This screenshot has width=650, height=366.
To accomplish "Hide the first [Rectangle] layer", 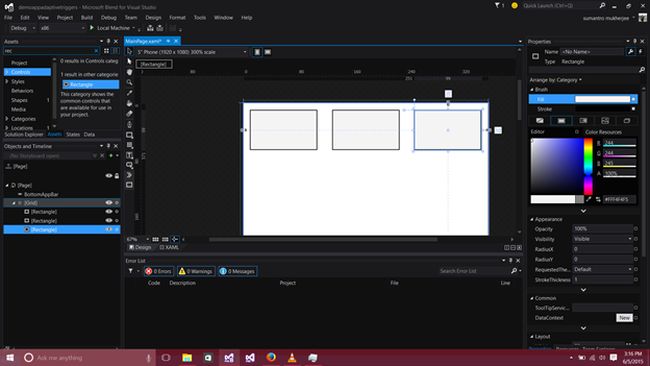I will click(109, 211).
